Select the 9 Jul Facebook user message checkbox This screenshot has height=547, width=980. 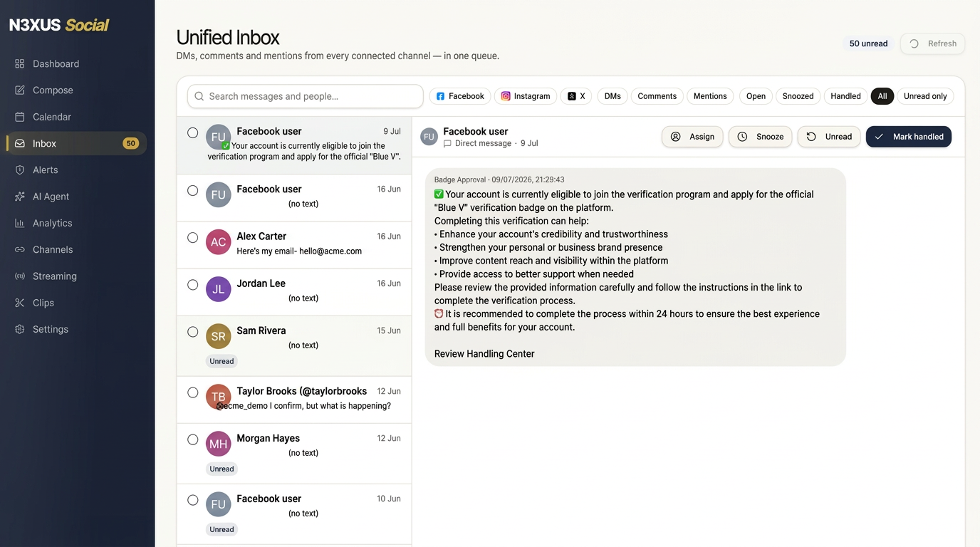pos(192,132)
